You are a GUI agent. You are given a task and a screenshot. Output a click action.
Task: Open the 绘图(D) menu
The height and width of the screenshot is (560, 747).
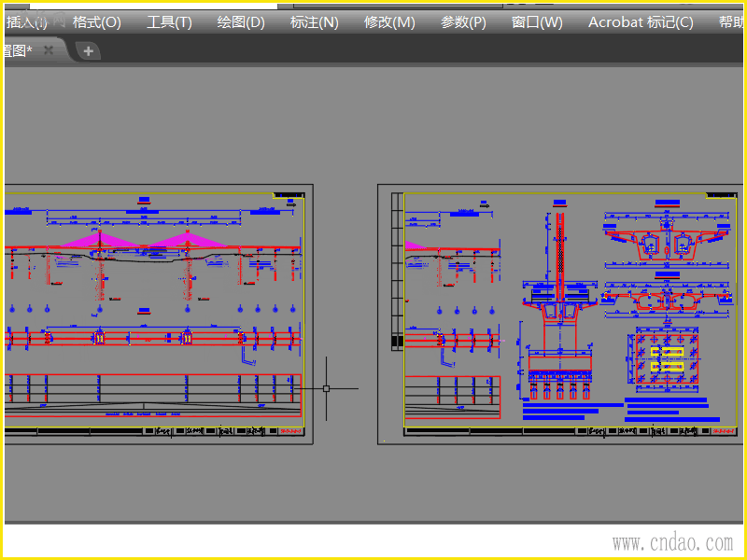point(241,22)
